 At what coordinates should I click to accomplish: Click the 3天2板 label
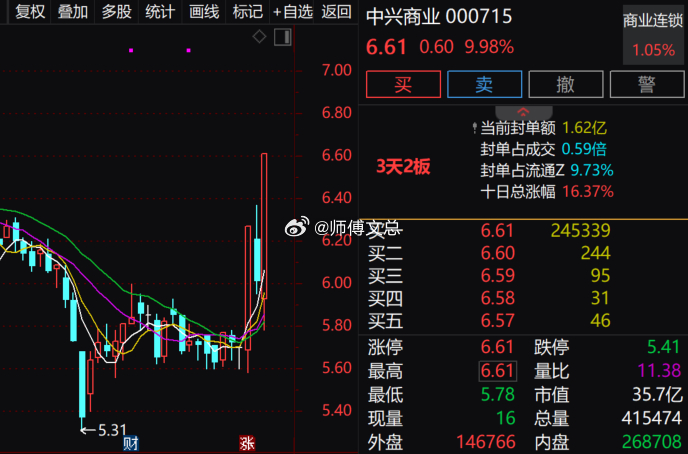coord(403,167)
